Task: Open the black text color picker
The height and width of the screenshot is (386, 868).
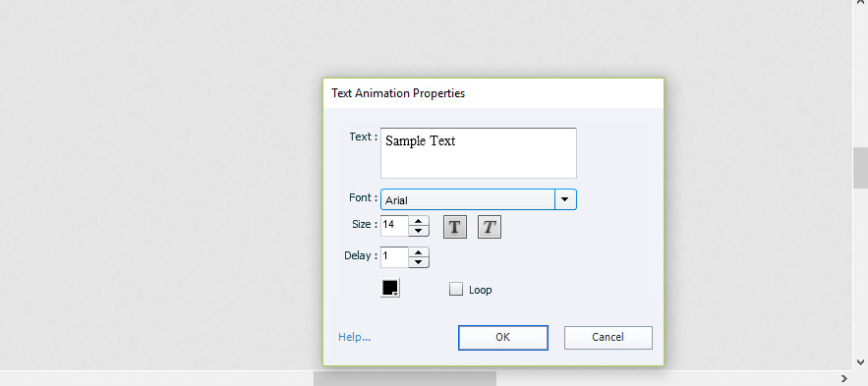Action: coord(390,288)
